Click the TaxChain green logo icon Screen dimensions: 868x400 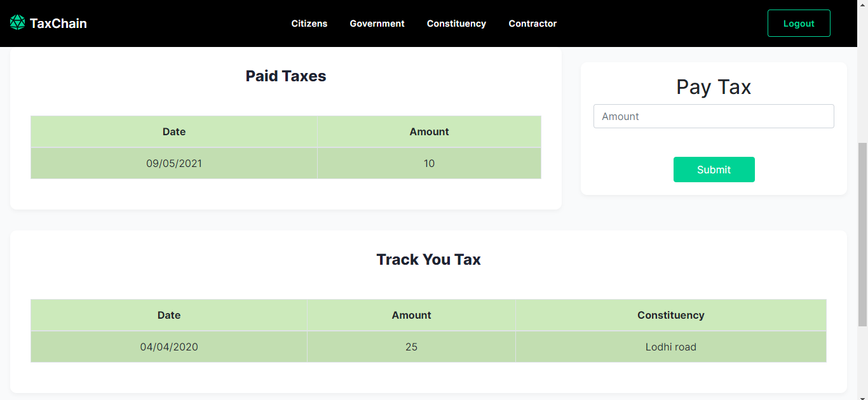[18, 23]
